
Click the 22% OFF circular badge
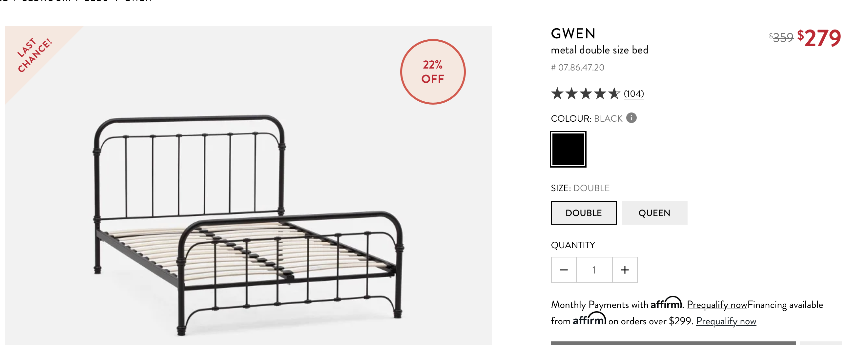(433, 72)
